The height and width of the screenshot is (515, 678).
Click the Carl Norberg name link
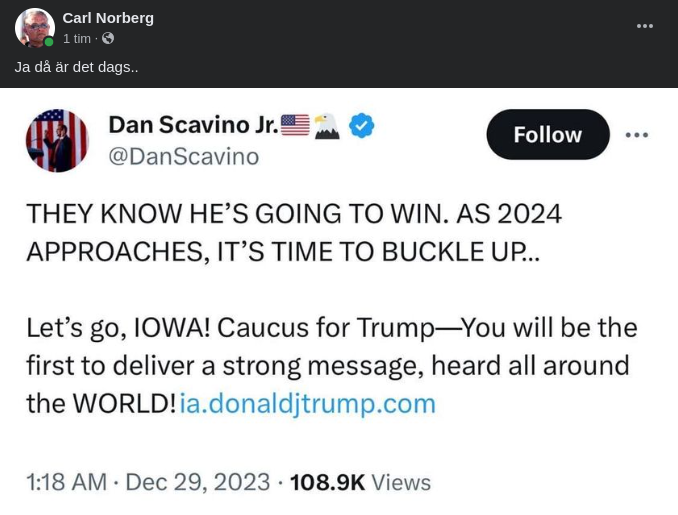pyautogui.click(x=108, y=18)
